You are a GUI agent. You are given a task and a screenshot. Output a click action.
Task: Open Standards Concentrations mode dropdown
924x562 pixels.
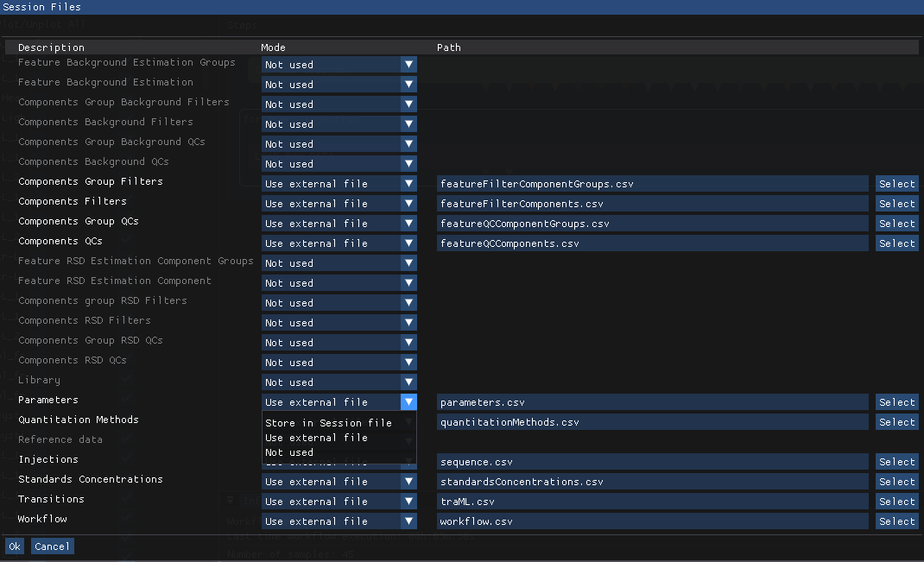pos(339,482)
